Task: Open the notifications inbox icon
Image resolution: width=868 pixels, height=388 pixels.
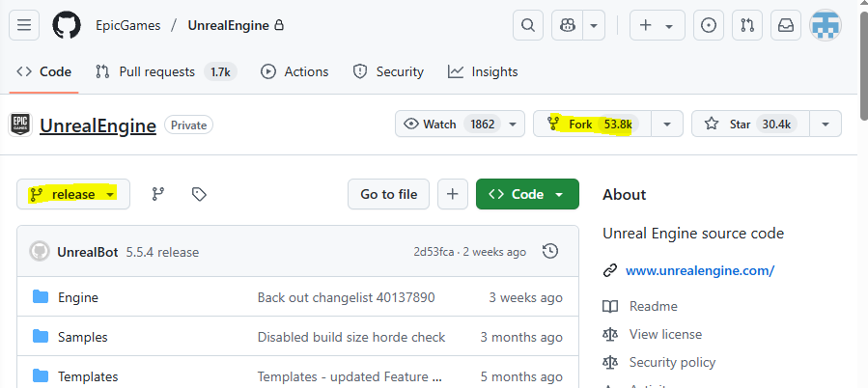Action: tap(786, 25)
